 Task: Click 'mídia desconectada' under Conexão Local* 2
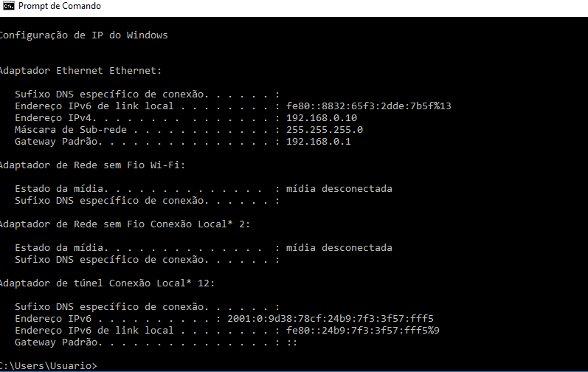(x=339, y=248)
